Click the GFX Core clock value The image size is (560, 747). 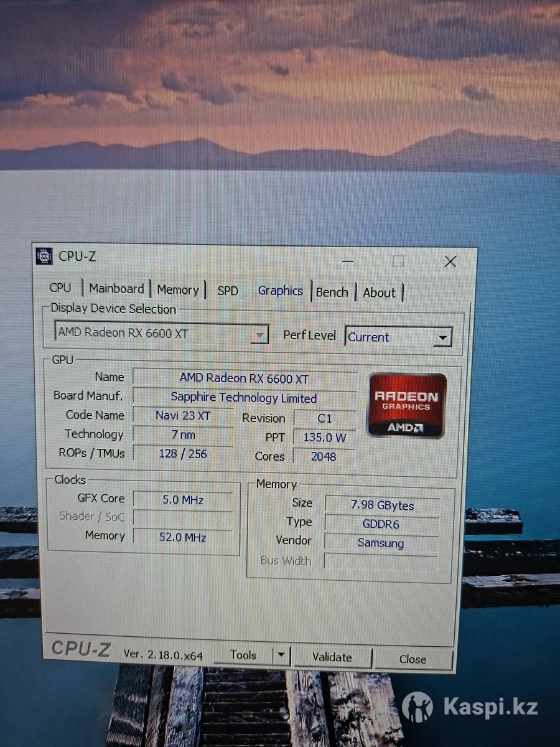point(183,499)
